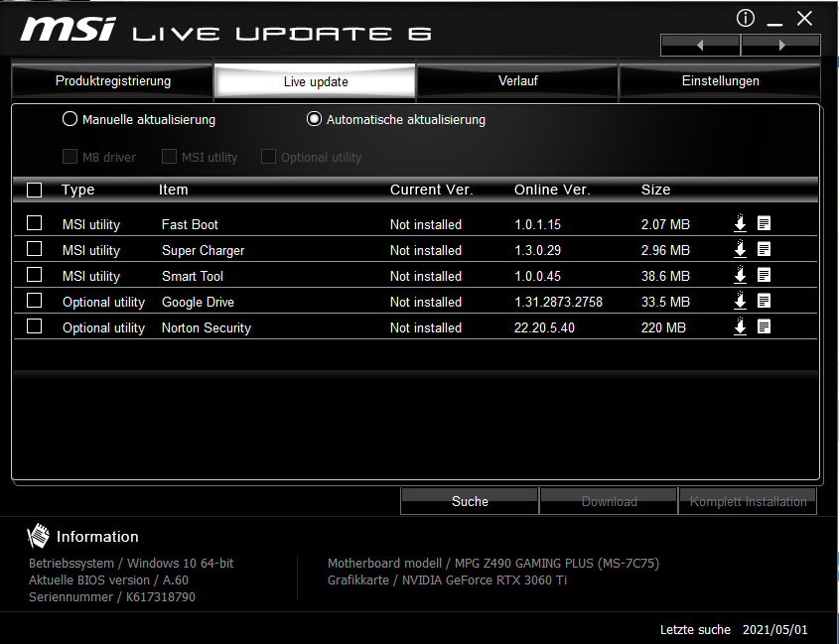The height and width of the screenshot is (644, 839).
Task: Check the Norton Security row checkbox
Action: point(34,326)
